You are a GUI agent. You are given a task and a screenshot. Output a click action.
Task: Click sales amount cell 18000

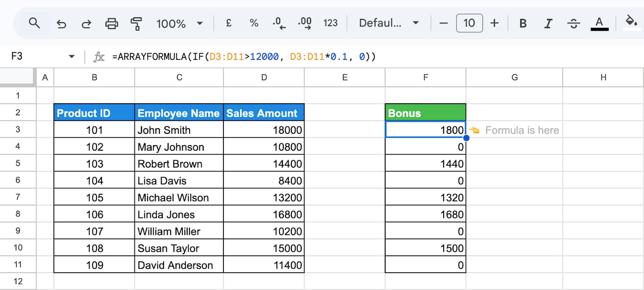pyautogui.click(x=264, y=129)
